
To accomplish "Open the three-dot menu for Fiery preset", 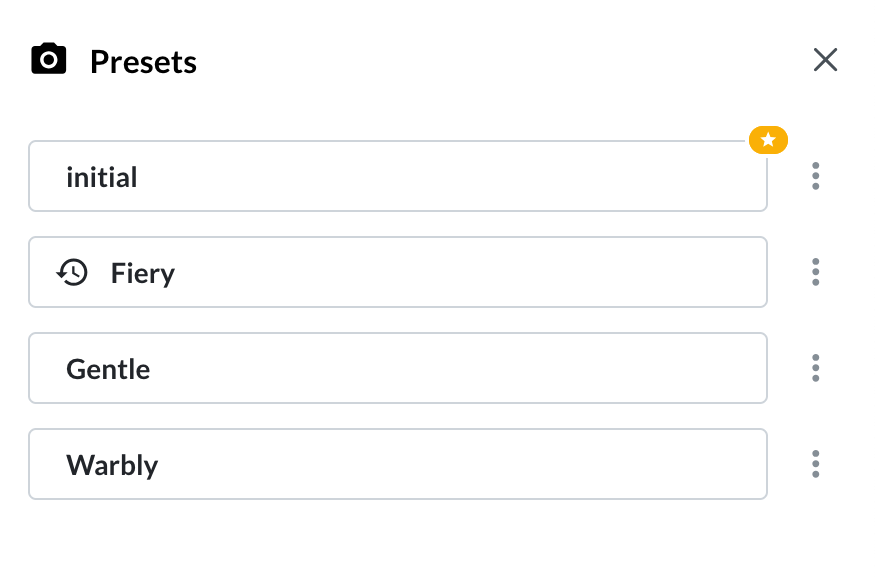I will pyautogui.click(x=815, y=272).
